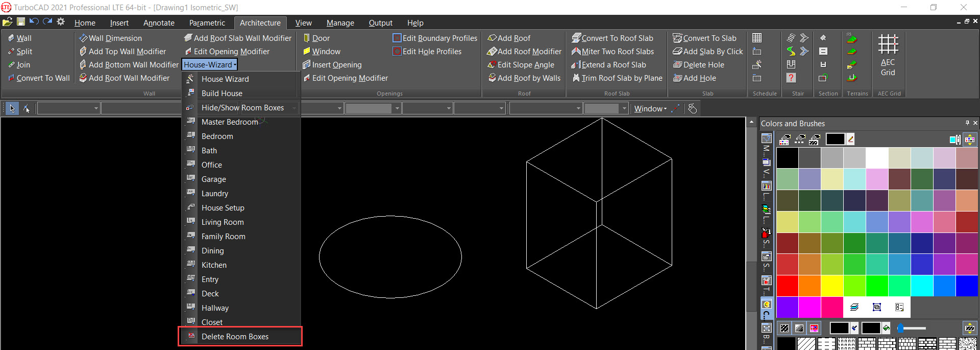Toggle the cyan split view icon in Colors panel
This screenshot has width=980, height=350.
click(955, 139)
